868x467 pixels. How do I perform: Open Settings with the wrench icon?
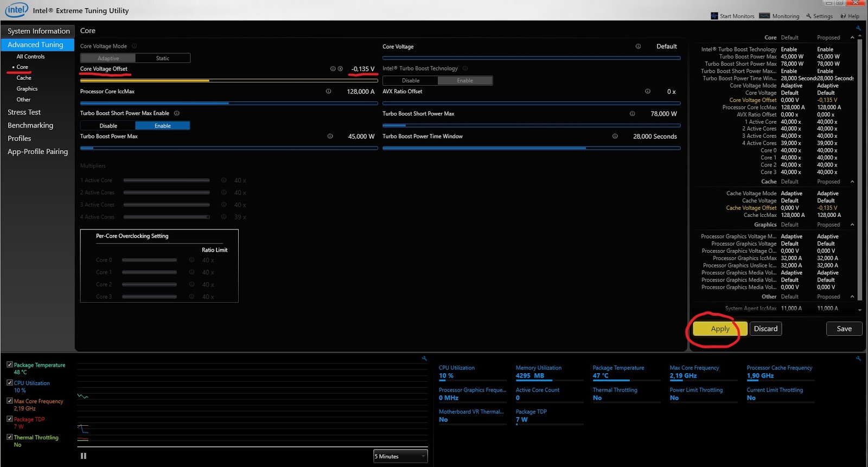pos(819,16)
